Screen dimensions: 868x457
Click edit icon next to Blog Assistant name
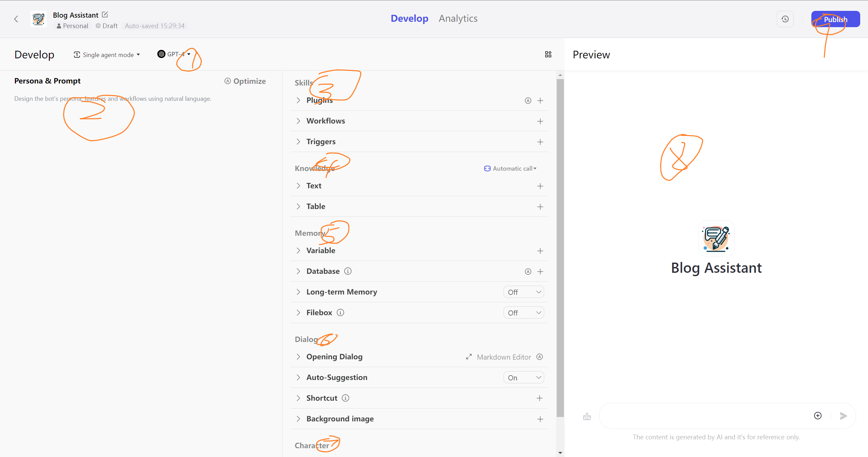coord(105,15)
